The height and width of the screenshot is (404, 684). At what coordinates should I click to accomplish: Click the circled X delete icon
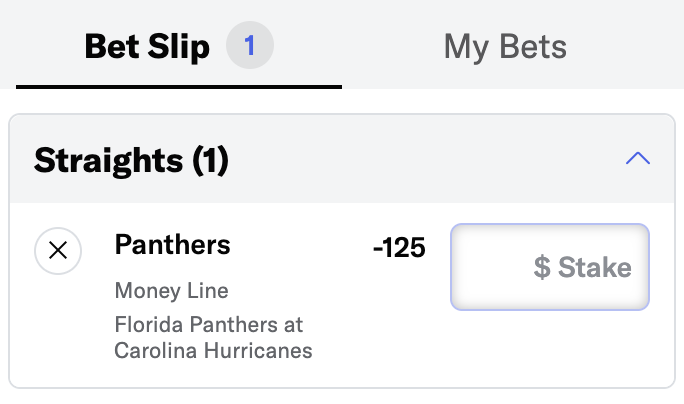coord(58,251)
